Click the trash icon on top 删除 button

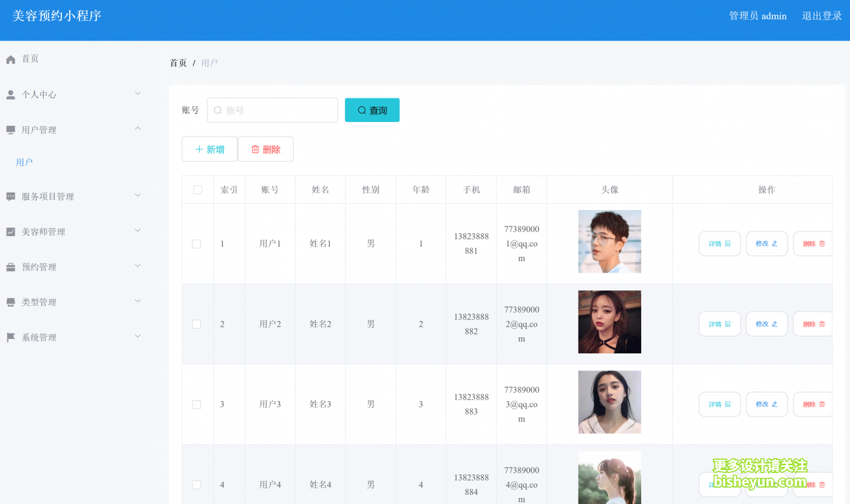pyautogui.click(x=255, y=149)
